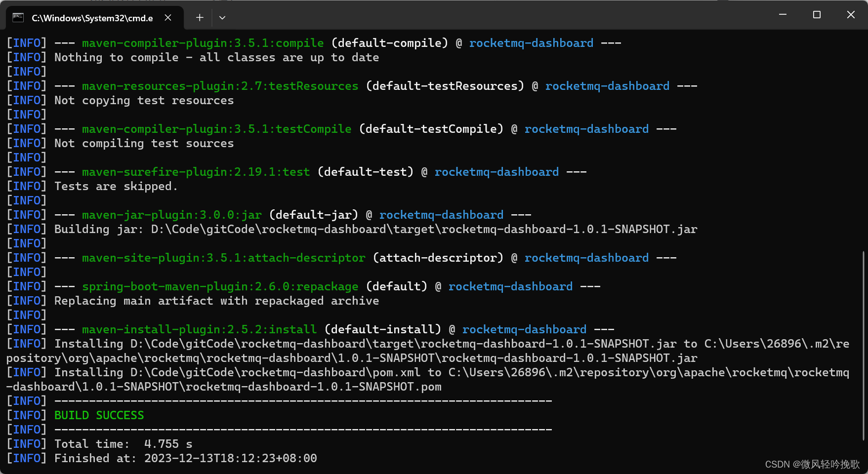Expand the new tab profile dropdown

tap(222, 18)
